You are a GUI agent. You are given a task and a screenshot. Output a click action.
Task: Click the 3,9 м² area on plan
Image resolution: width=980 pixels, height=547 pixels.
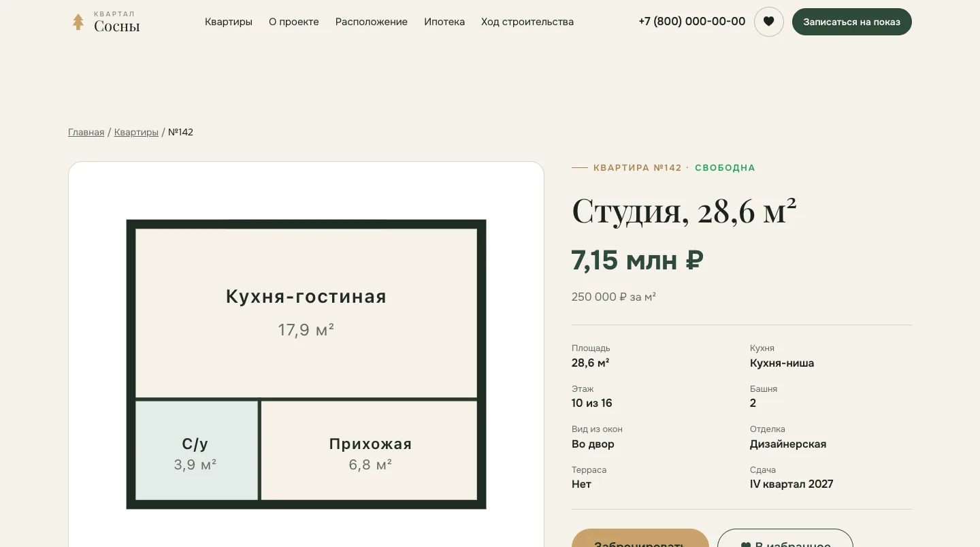pyautogui.click(x=195, y=465)
